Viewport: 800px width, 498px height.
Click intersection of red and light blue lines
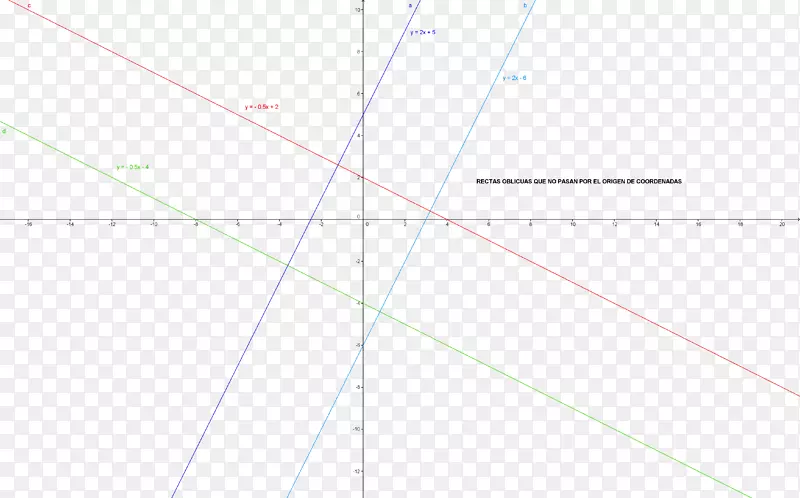pos(430,210)
